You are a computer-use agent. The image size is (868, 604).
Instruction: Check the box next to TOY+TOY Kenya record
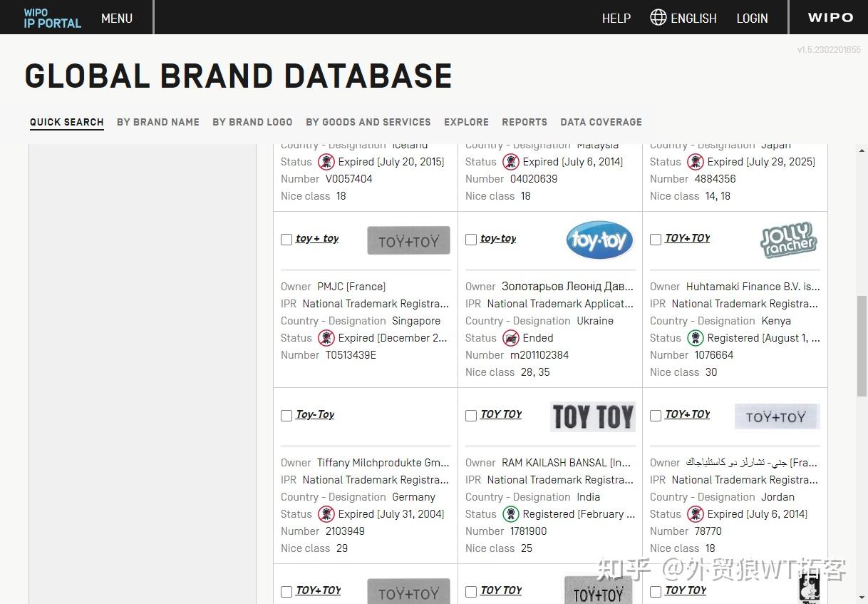656,240
